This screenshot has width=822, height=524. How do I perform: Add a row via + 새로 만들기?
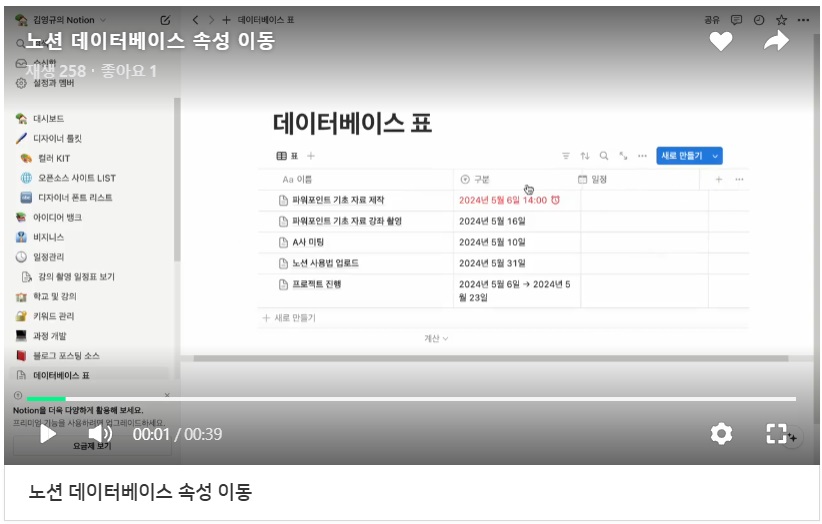[x=289, y=318]
